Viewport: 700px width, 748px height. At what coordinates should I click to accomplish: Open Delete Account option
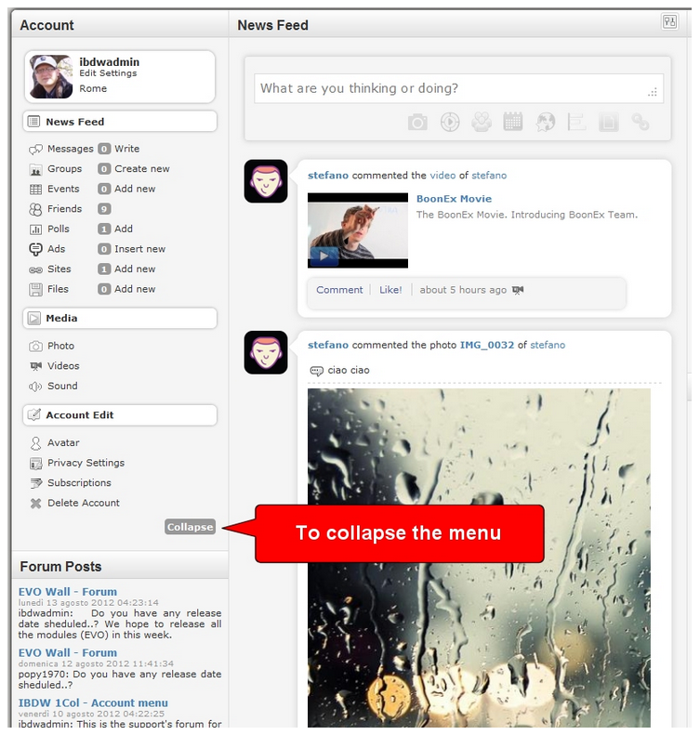(84, 503)
